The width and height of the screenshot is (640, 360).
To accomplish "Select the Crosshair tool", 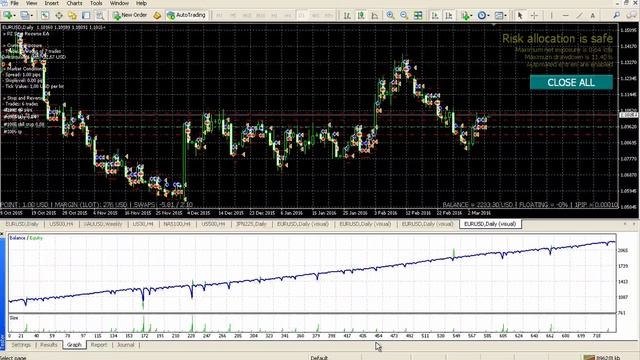I will pos(534,15).
